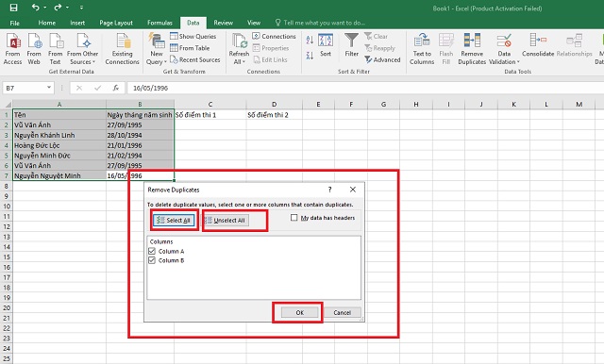Open Customize Quick Access Toolbar dropdown
Image resolution: width=604 pixels, height=364 pixels.
point(82,8)
